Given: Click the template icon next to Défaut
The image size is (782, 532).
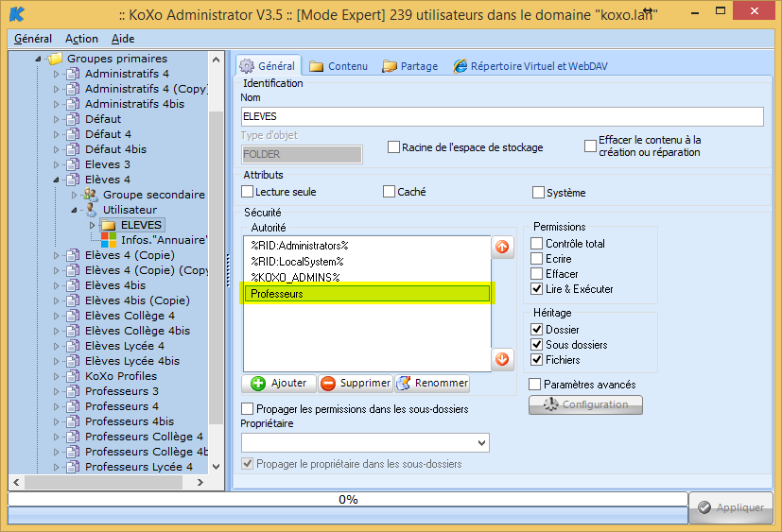Looking at the screenshot, I should coord(73,119).
